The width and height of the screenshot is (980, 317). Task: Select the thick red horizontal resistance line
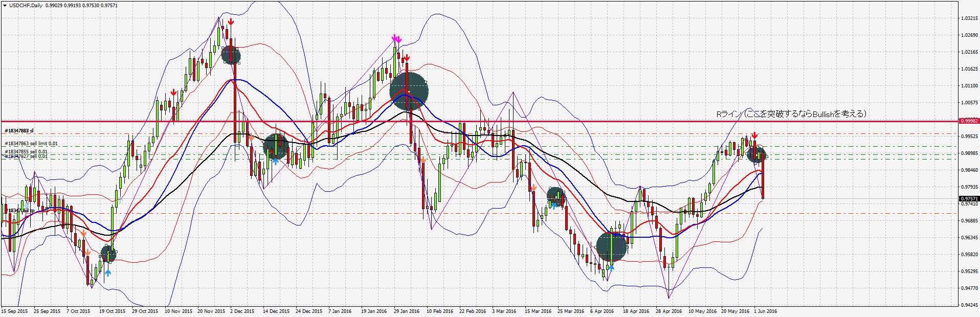(x=480, y=122)
